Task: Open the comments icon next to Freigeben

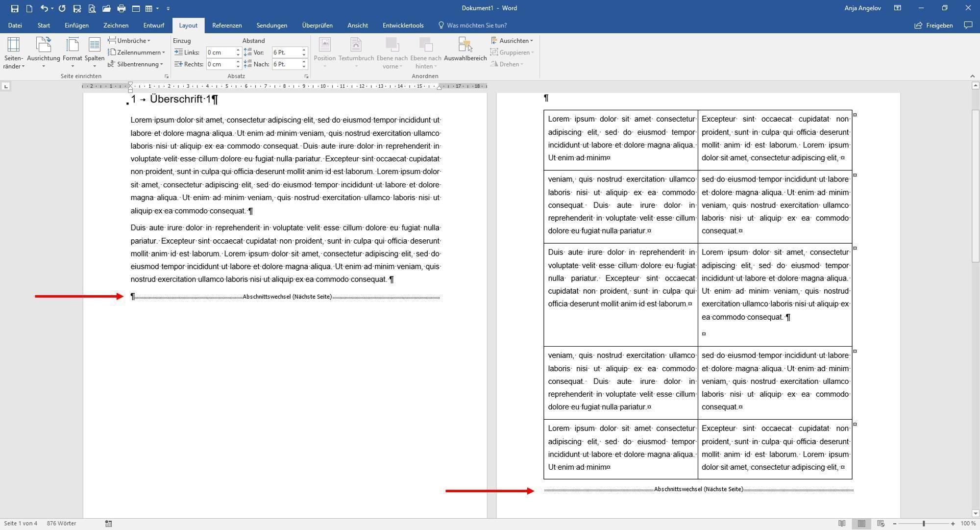Action: click(968, 25)
